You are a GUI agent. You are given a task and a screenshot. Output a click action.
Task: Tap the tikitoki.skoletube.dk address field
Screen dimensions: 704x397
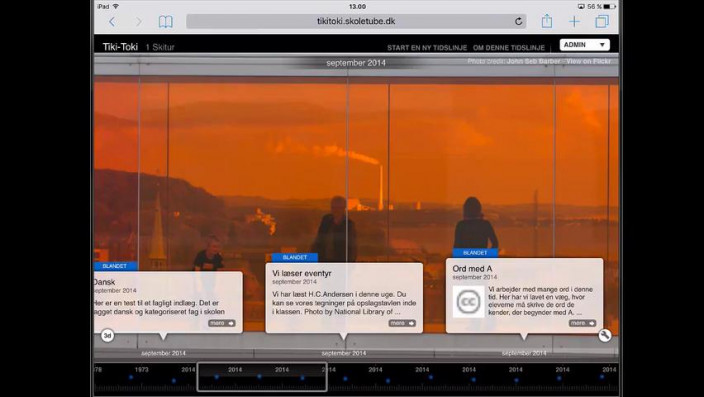(x=356, y=21)
